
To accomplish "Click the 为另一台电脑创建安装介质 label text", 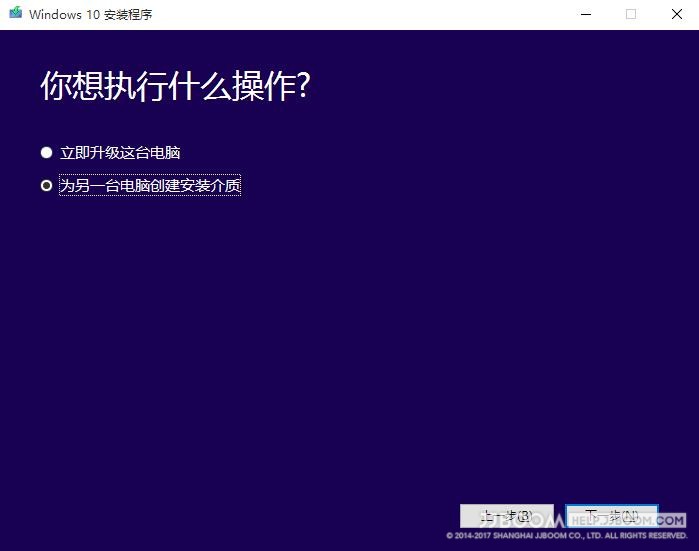I will click(150, 185).
